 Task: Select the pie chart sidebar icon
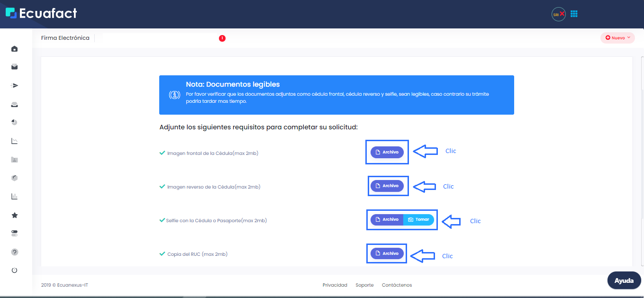pyautogui.click(x=14, y=122)
